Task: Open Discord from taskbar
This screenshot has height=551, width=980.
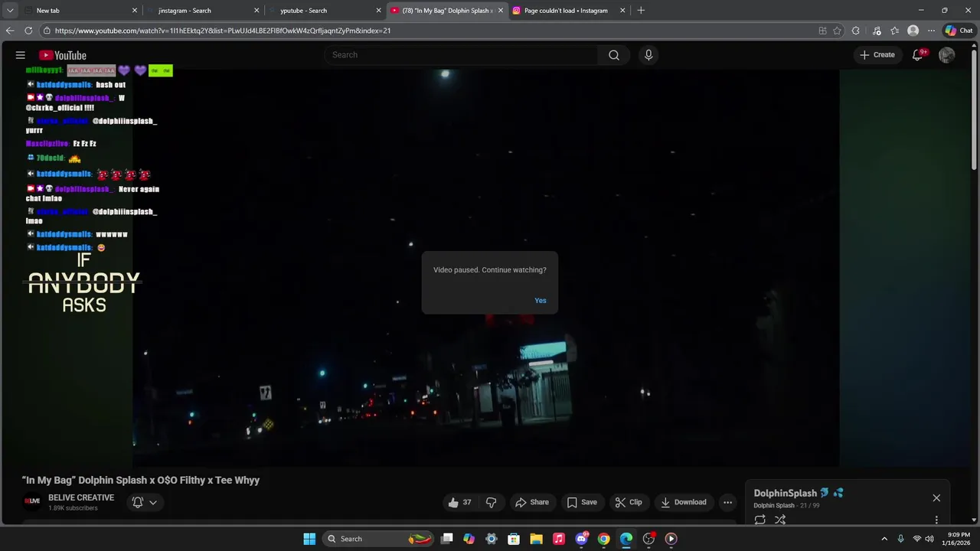Action: click(x=581, y=539)
